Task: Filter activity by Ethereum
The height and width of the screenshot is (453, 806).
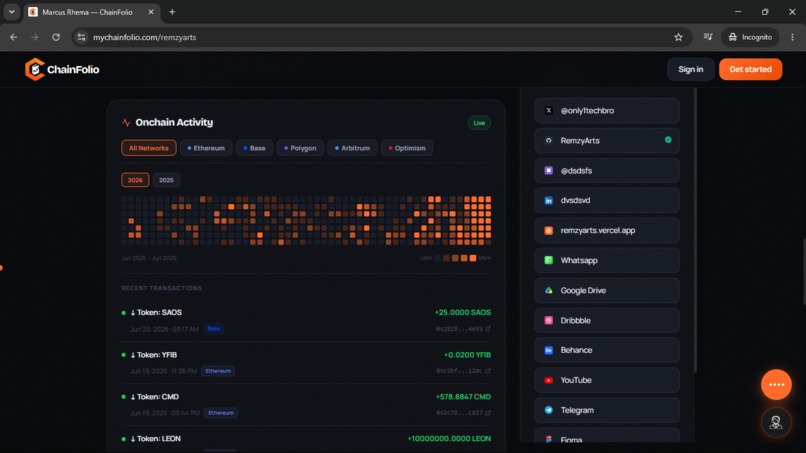Action: pos(206,148)
